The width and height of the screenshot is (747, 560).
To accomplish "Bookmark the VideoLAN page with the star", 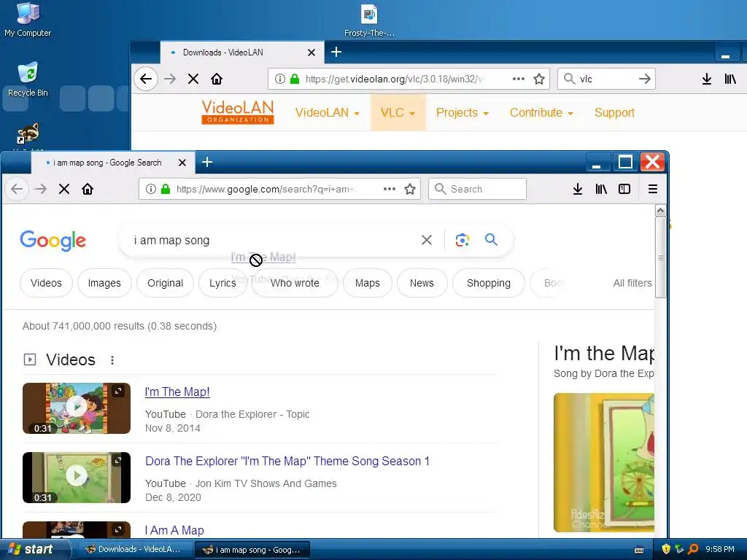I will [x=539, y=79].
